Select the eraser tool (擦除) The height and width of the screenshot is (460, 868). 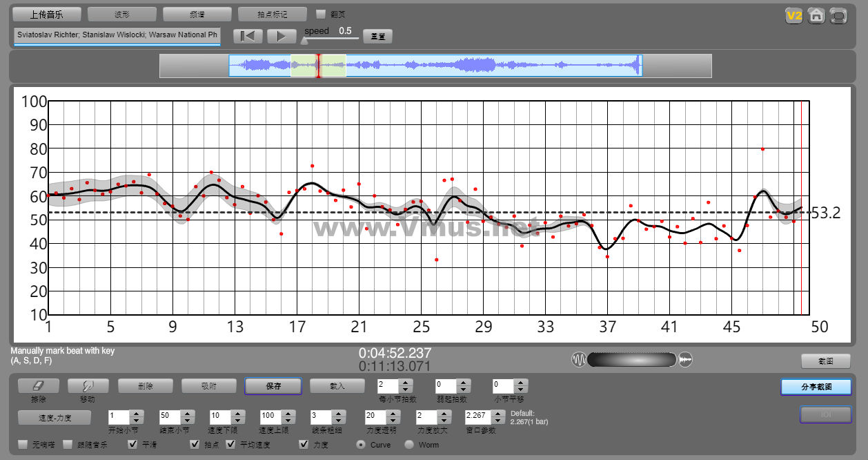tap(38, 386)
